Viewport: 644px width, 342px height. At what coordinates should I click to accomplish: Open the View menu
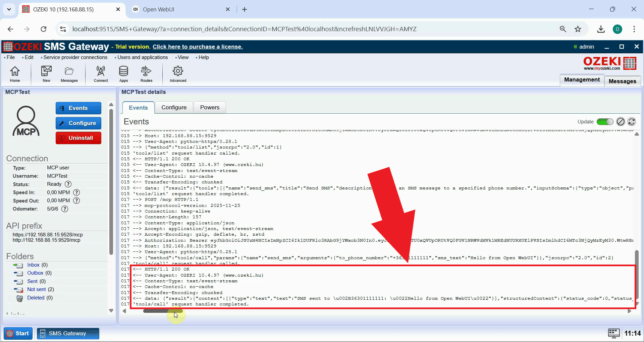pyautogui.click(x=183, y=57)
